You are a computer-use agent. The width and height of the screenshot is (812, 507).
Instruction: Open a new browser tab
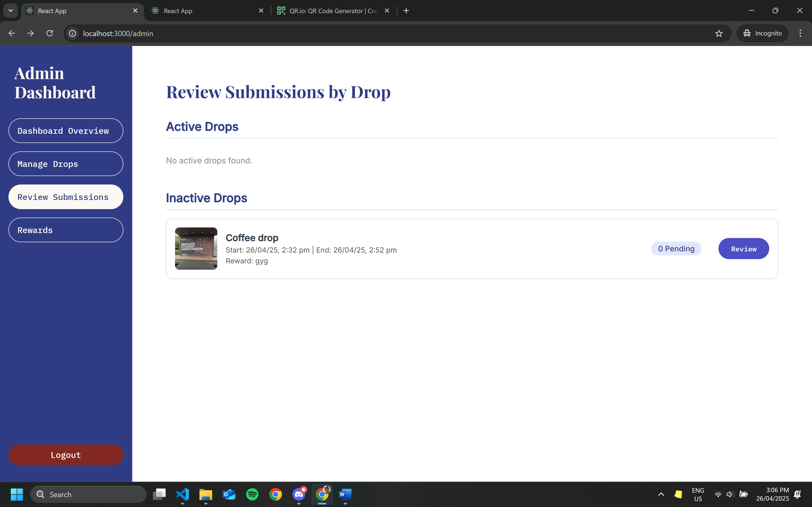(406, 11)
